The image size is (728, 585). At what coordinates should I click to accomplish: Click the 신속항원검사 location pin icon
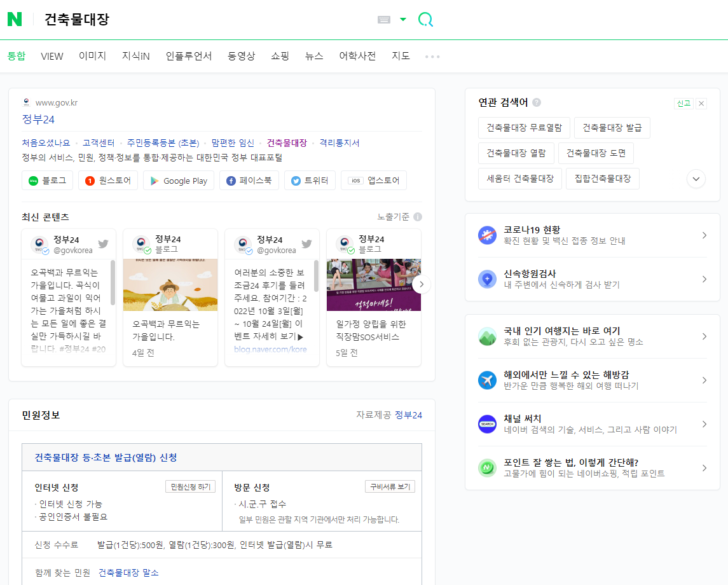pos(487,279)
